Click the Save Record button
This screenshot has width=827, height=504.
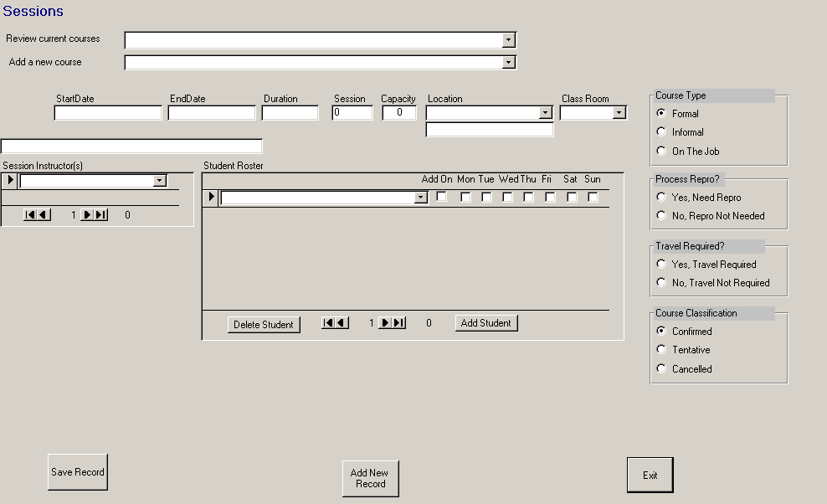click(78, 472)
